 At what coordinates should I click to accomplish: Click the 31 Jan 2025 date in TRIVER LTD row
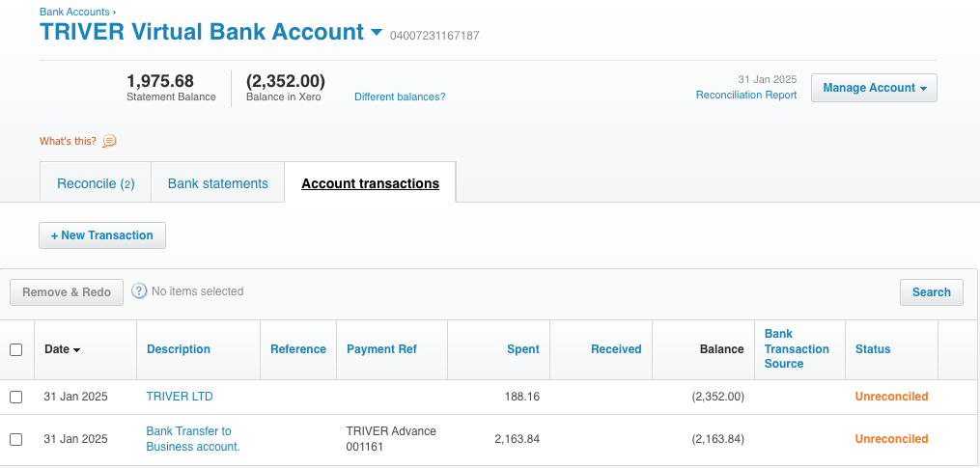[x=75, y=397]
